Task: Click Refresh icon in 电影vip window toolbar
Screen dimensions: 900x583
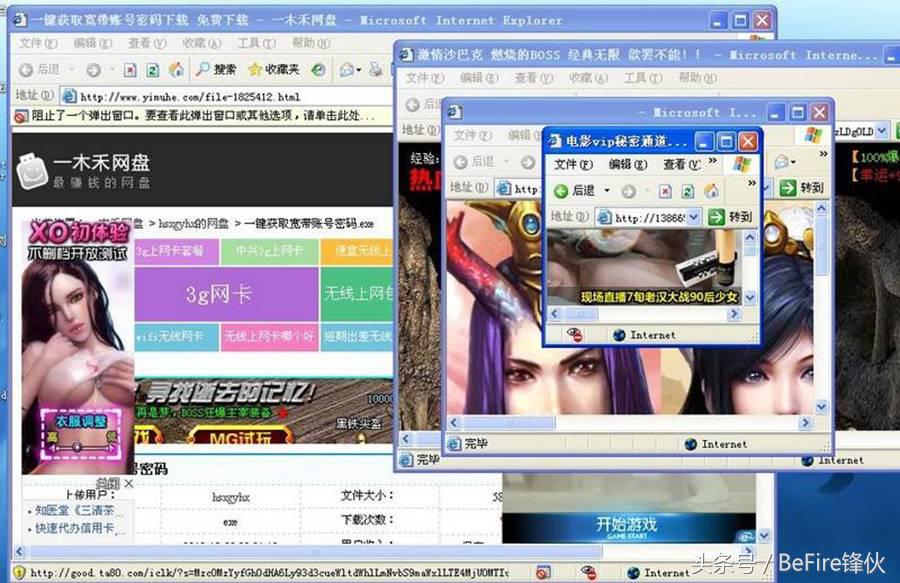Action: [688, 191]
